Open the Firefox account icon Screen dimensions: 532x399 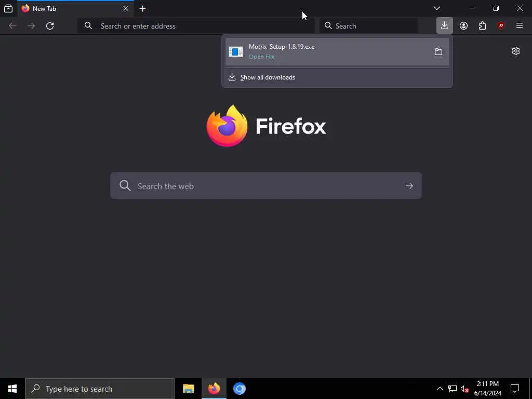[463, 26]
